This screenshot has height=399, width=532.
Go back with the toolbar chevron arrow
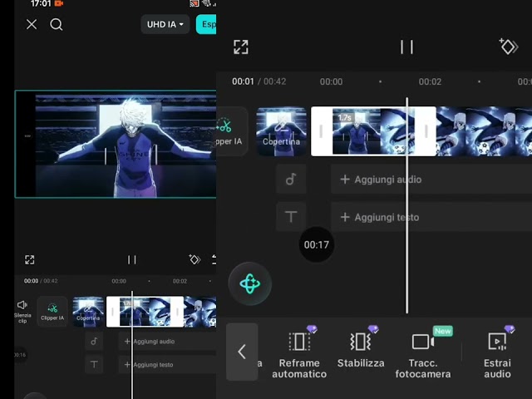point(242,352)
